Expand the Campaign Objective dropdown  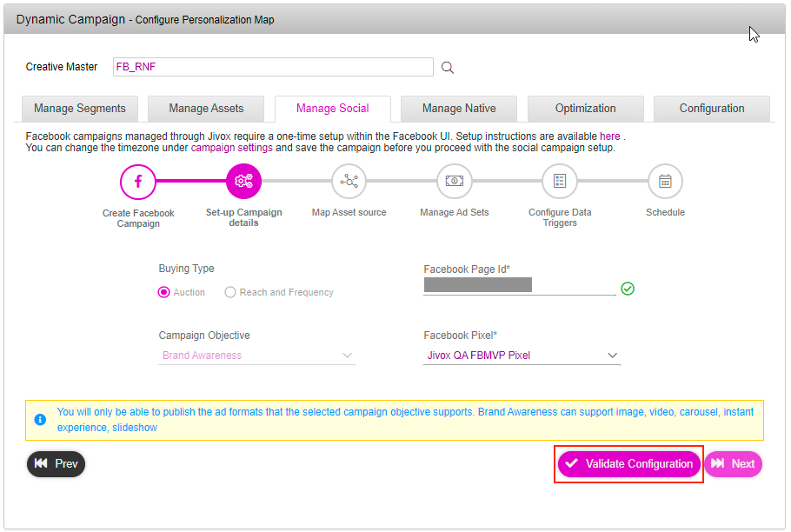coord(257,356)
